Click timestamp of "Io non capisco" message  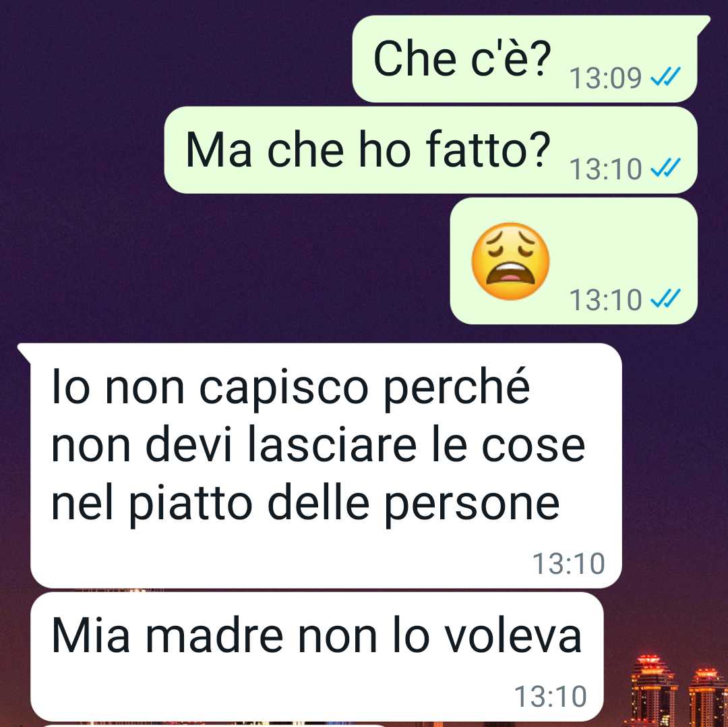[x=569, y=564]
